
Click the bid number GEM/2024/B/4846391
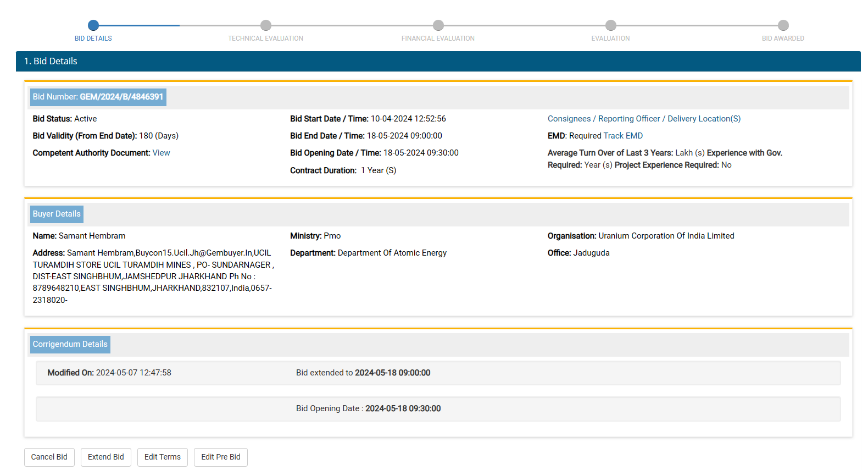(x=121, y=97)
